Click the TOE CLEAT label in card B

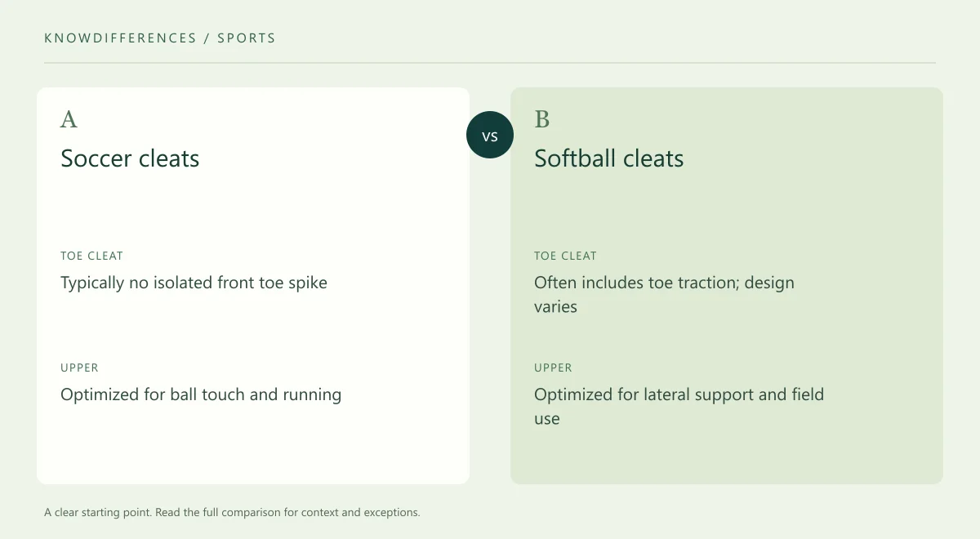click(x=565, y=256)
